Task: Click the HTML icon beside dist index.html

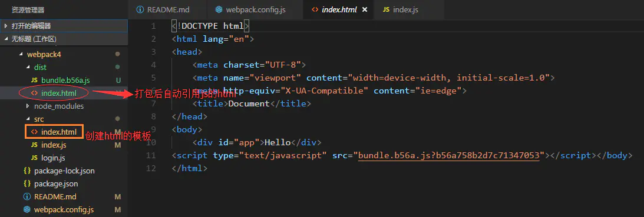Action: [35, 93]
